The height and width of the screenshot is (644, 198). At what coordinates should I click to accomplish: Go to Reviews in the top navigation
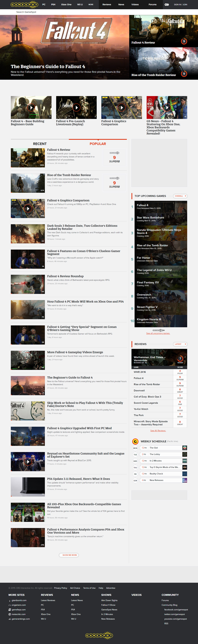tap(107, 4)
